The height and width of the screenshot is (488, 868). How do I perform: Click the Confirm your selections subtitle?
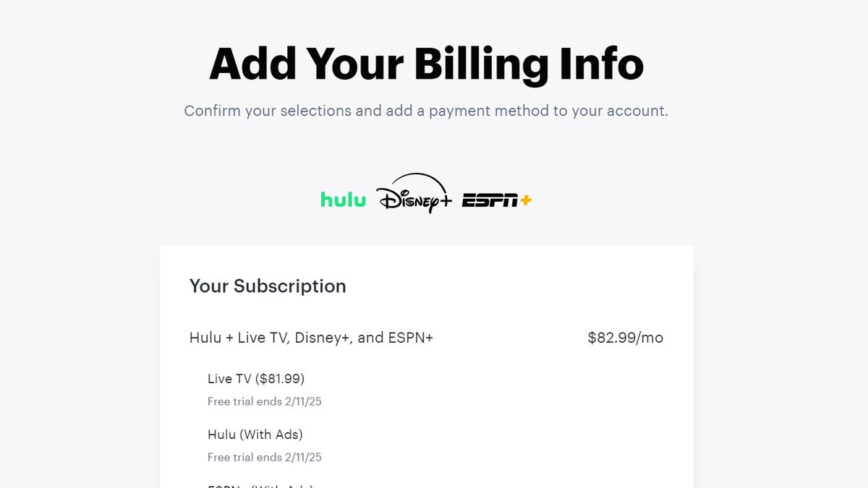426,111
